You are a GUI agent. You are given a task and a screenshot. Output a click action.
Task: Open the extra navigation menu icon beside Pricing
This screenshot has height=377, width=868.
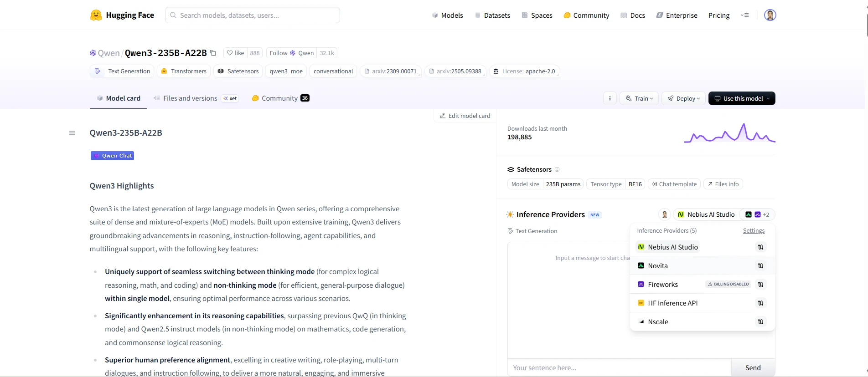pyautogui.click(x=744, y=15)
